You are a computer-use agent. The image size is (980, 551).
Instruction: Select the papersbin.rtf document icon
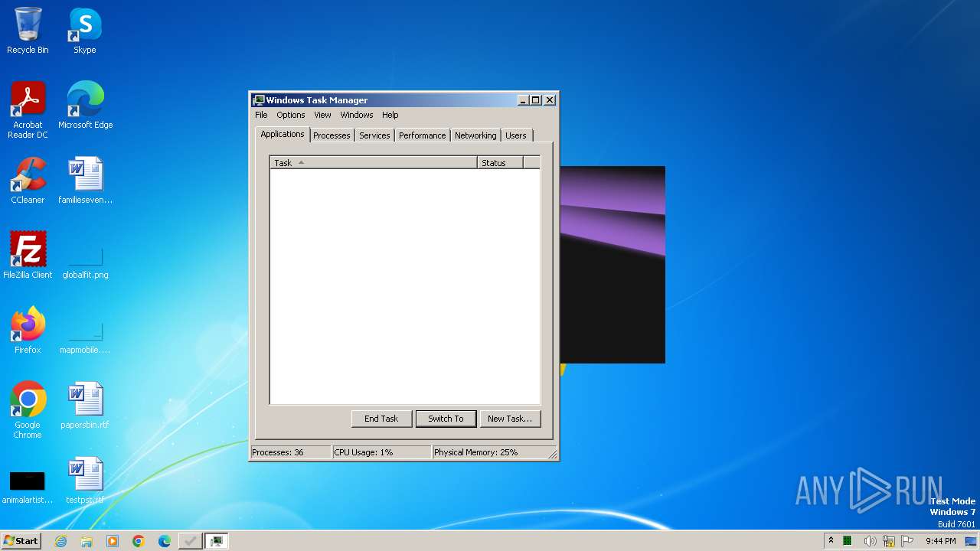click(85, 405)
